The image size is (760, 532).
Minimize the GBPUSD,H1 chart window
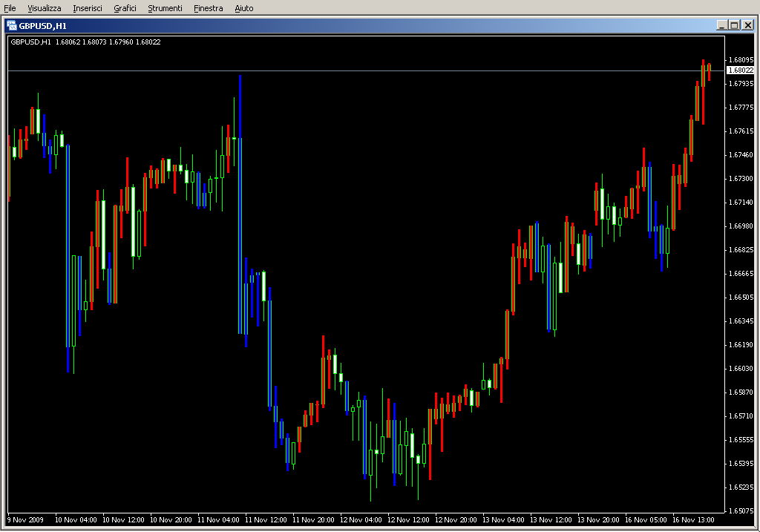point(721,25)
